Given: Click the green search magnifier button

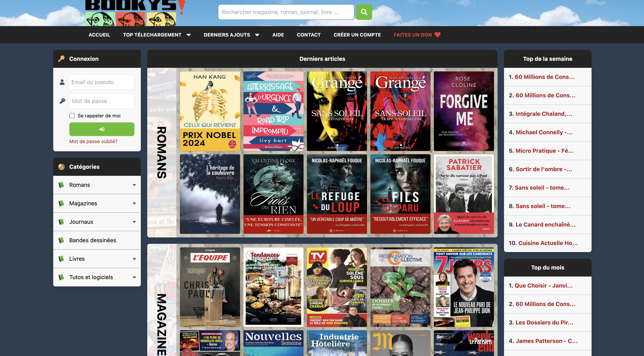Looking at the screenshot, I should (364, 12).
